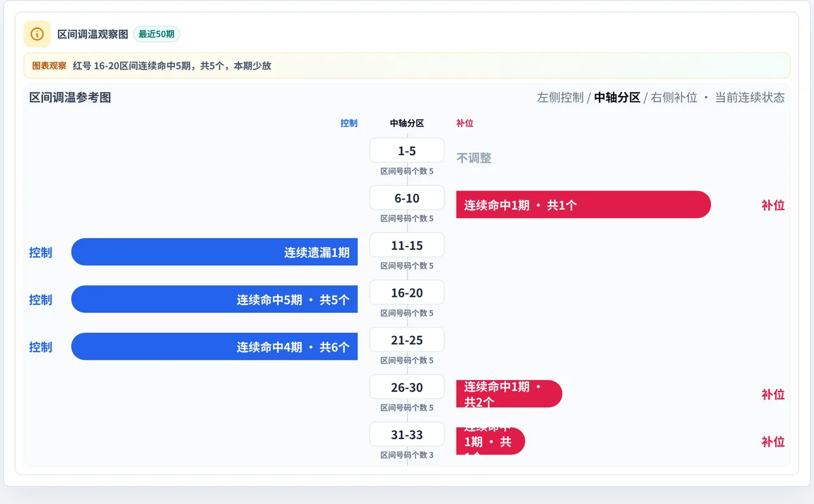Click the 不调整 label next to 1-5
The height and width of the screenshot is (504, 814).
tap(474, 158)
